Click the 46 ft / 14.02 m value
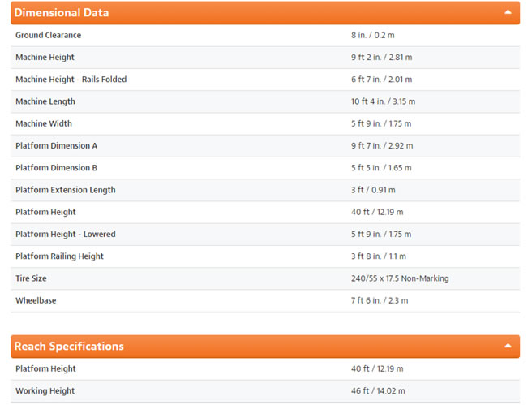This screenshot has height=405, width=532. [378, 390]
